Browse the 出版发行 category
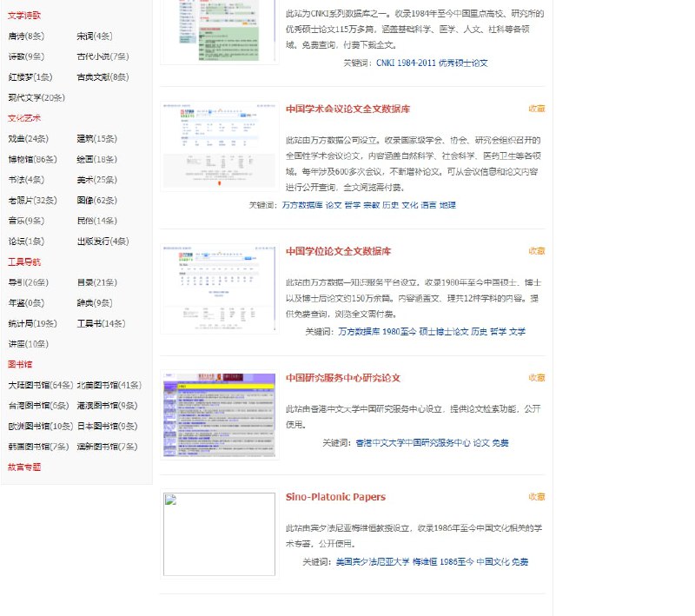The height and width of the screenshot is (616, 695). [96, 242]
